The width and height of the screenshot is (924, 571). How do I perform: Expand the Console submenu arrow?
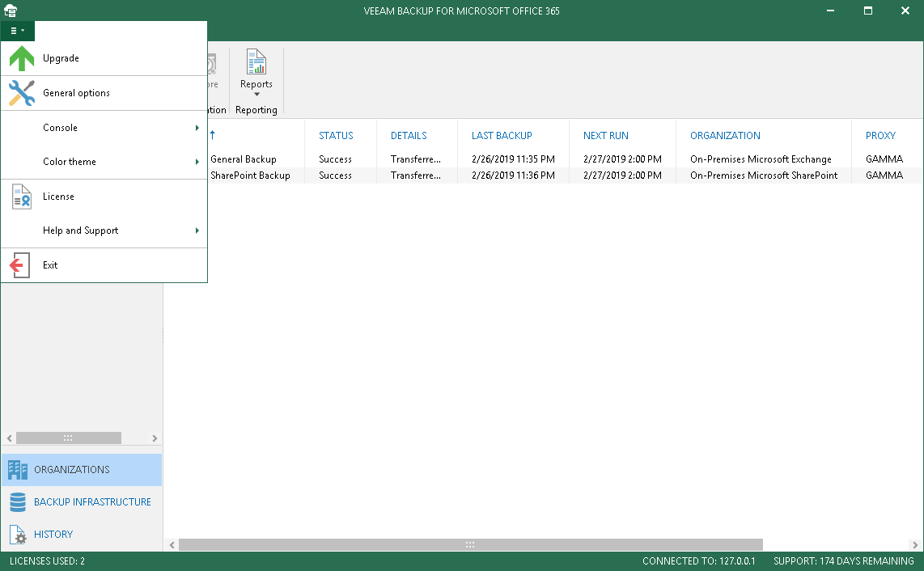tap(197, 128)
